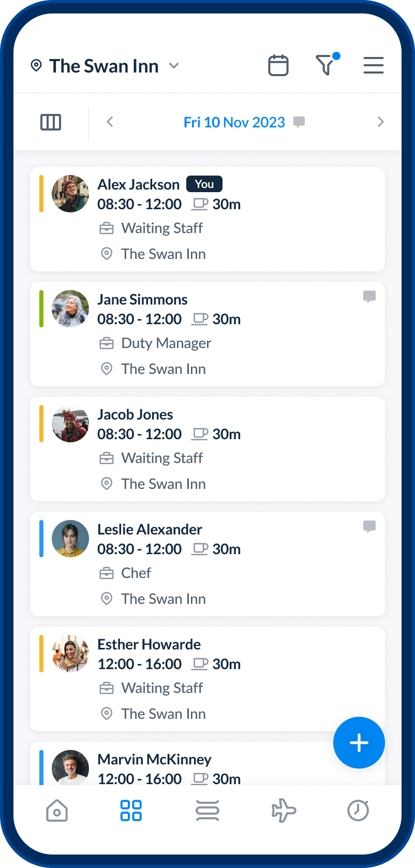Open the clock timesheet tab

click(358, 811)
